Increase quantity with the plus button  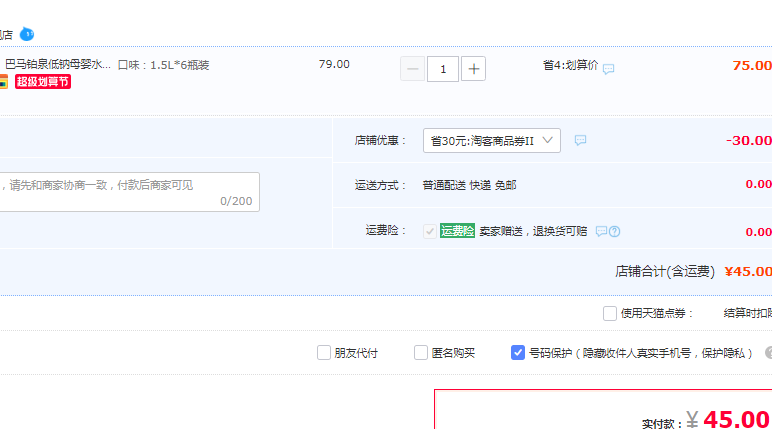tap(473, 69)
